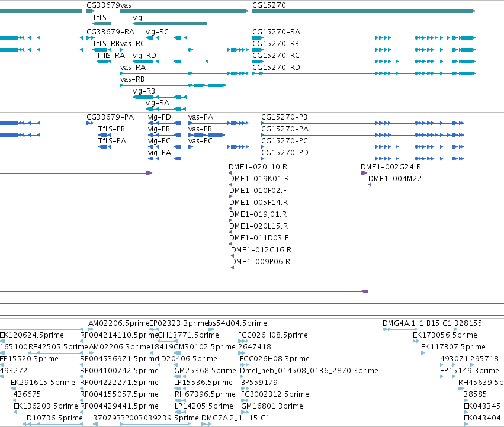Viewport: 504px width, 427px height.
Task: Click EST EK173056.5prime label
Action: [x=445, y=335]
